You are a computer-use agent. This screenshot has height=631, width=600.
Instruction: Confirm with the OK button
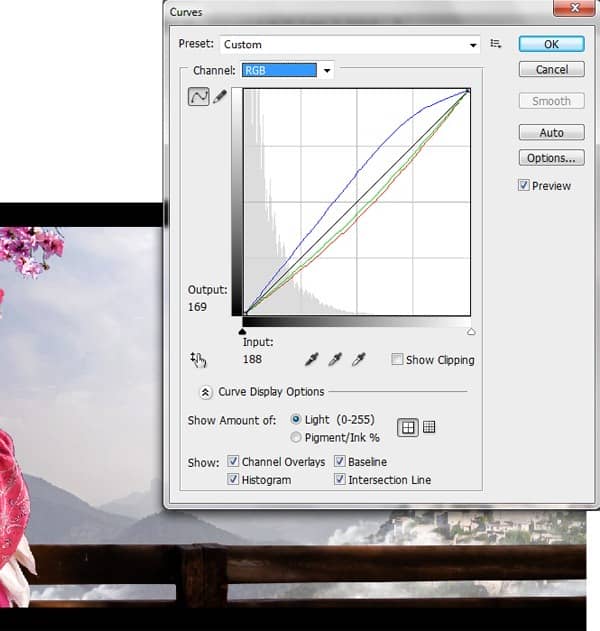tap(551, 44)
